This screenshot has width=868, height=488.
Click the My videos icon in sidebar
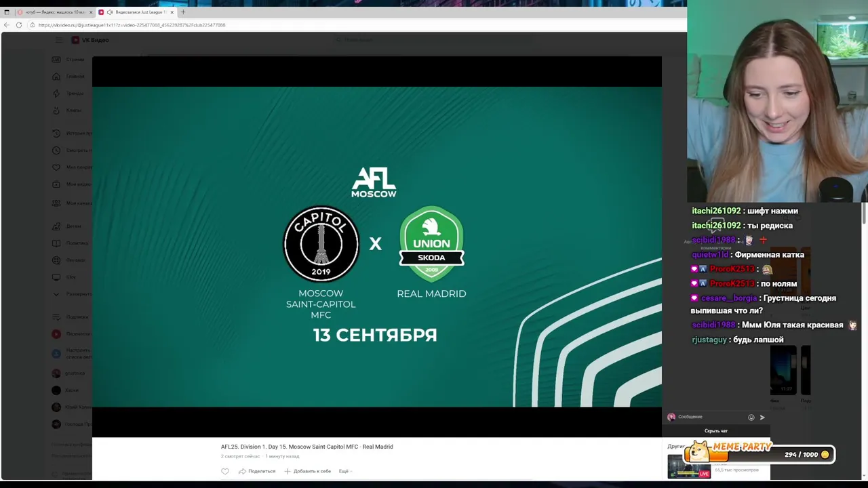pos(56,184)
